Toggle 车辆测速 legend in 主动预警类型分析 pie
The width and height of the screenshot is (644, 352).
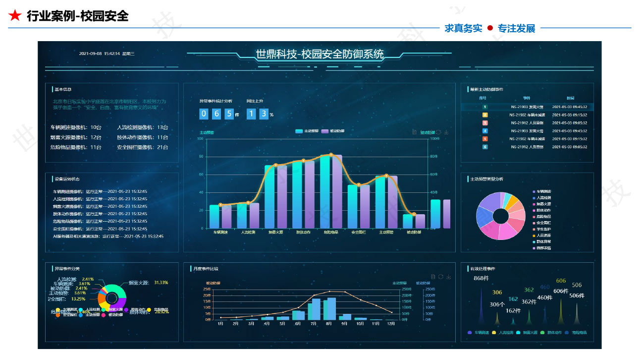(x=541, y=191)
